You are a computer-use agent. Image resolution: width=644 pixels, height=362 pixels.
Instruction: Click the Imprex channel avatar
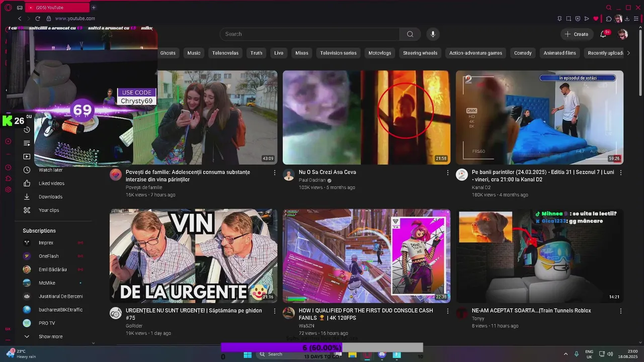[x=27, y=243]
